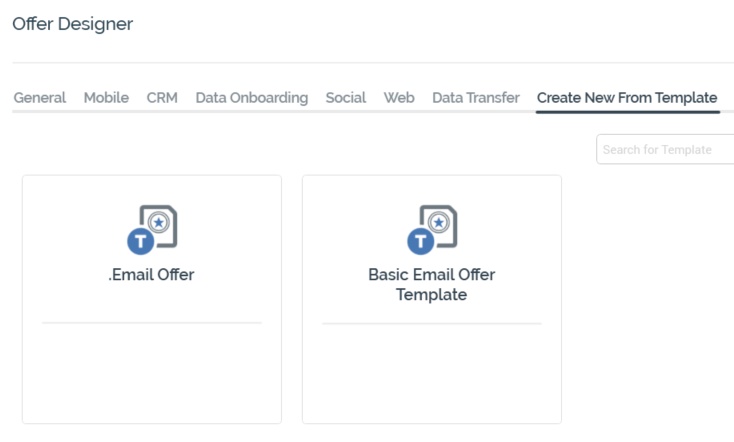Click blue T badge on .Email Offer icon
The height and width of the screenshot is (442, 734).
tap(139, 241)
